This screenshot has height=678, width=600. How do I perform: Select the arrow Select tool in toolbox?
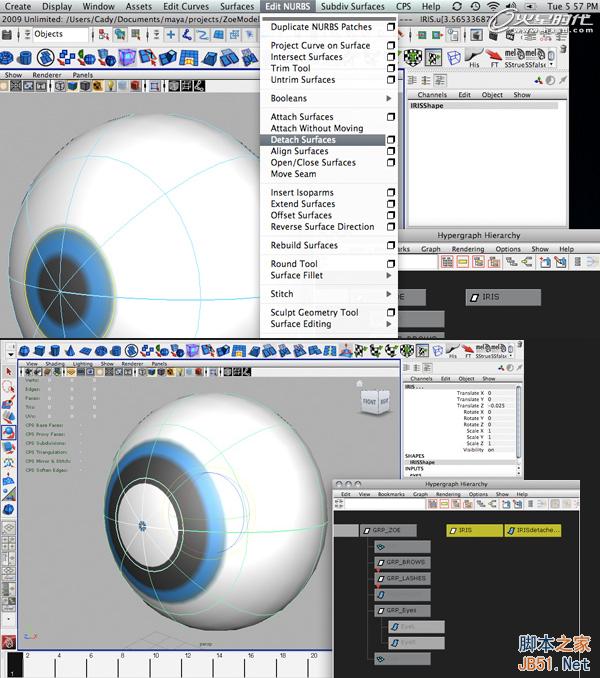coord(9,372)
